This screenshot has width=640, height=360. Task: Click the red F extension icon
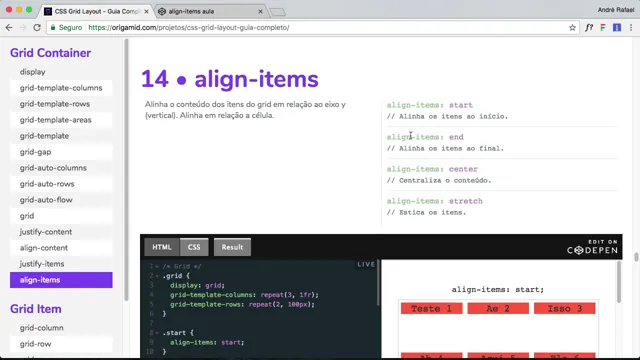(603, 27)
